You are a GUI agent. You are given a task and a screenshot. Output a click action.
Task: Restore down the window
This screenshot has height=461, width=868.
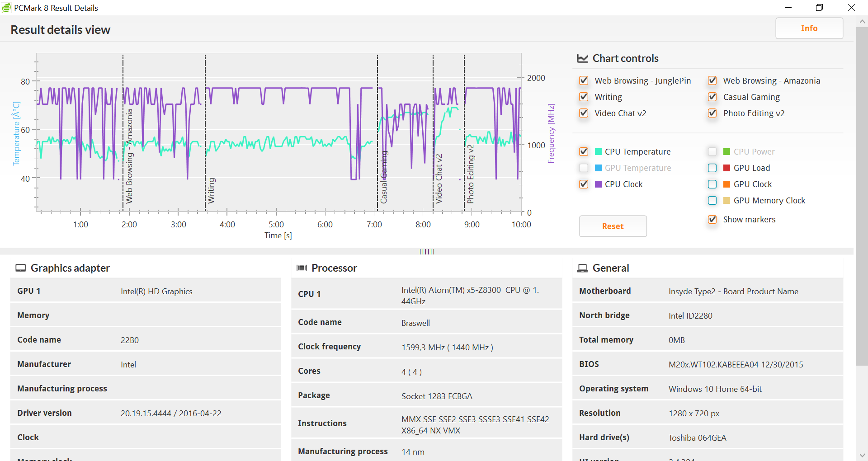819,8
